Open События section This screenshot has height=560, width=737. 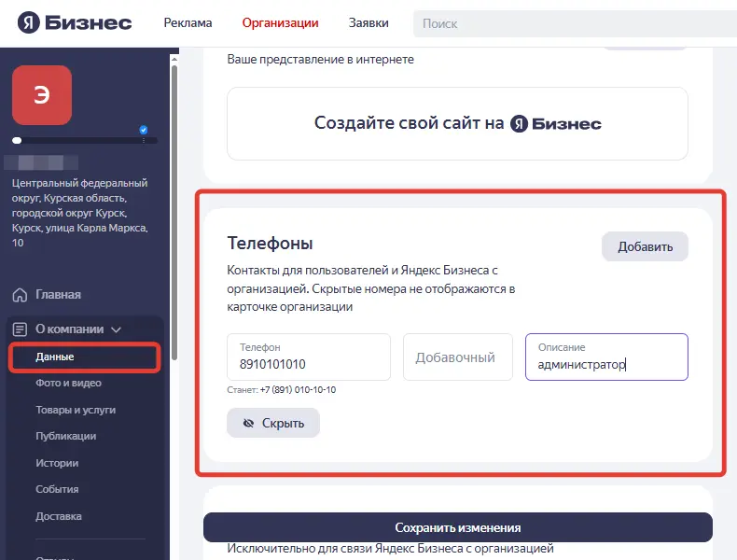pos(57,489)
